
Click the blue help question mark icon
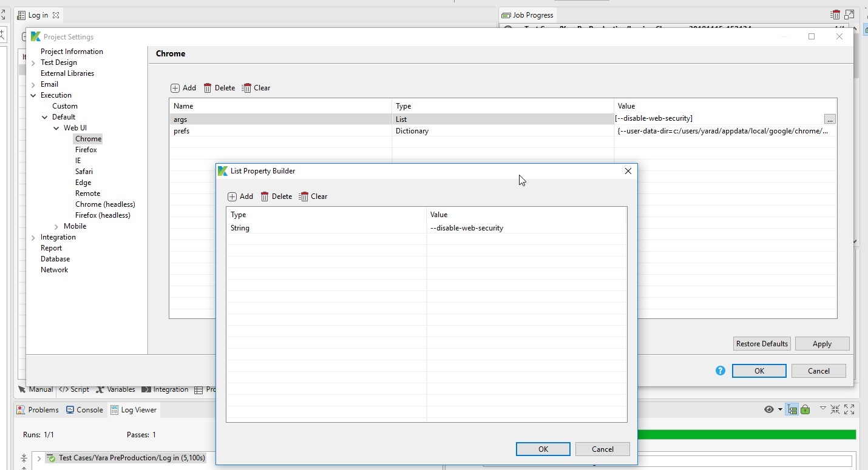pos(721,371)
